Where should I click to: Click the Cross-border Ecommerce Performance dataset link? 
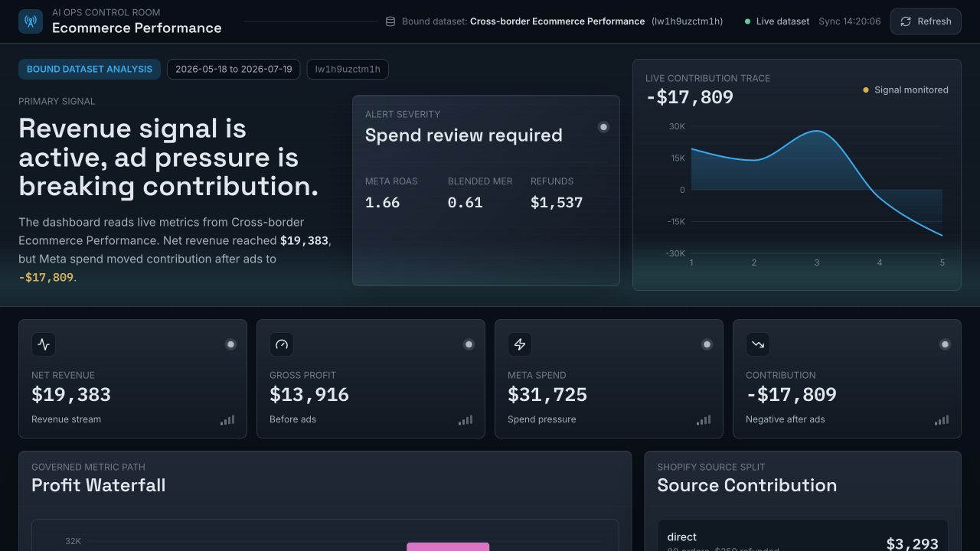[557, 21]
